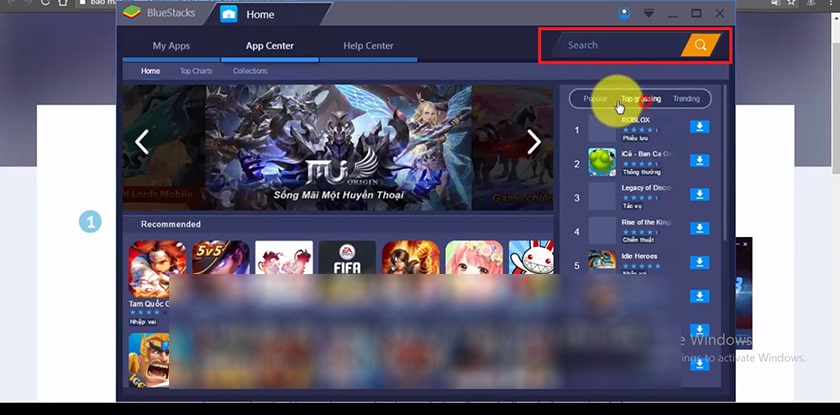Open the Top Charts sub-section
The image size is (840, 415).
pos(196,72)
